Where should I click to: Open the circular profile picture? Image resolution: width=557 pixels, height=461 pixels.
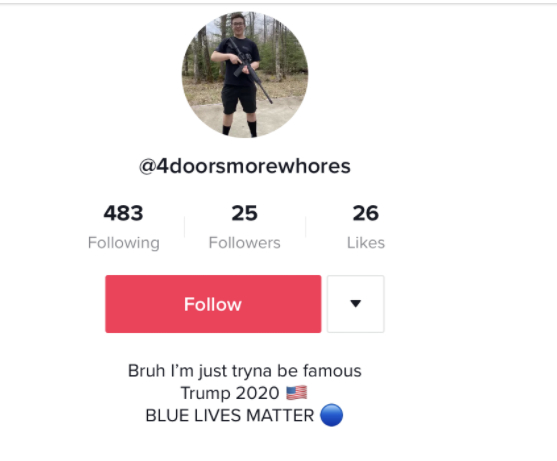click(245, 75)
